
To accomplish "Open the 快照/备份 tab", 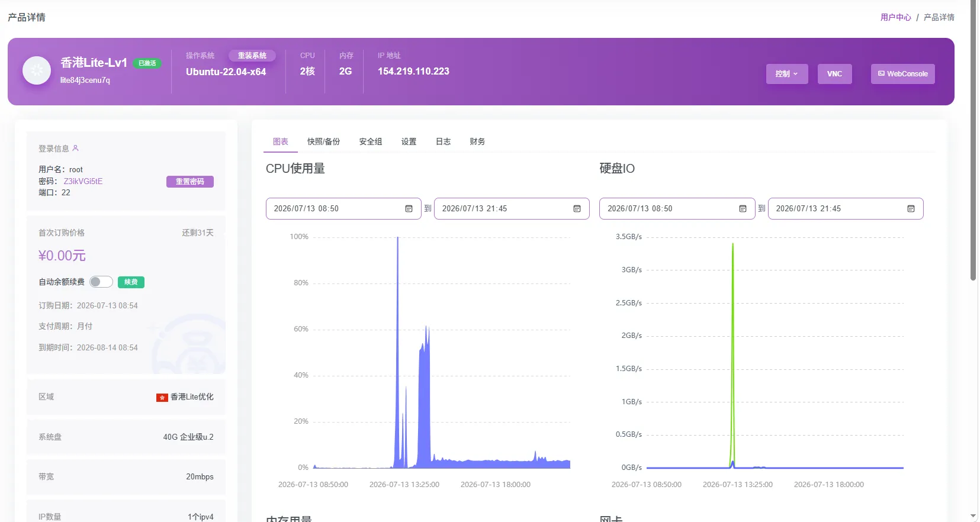I will point(323,141).
